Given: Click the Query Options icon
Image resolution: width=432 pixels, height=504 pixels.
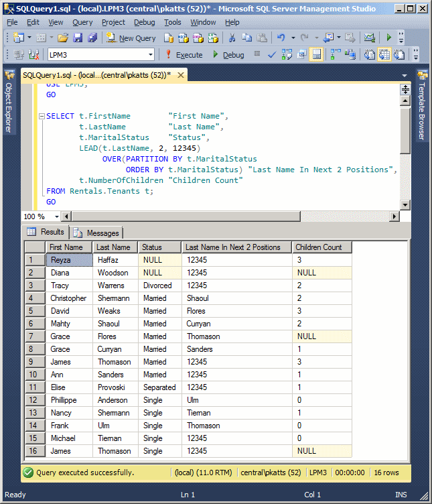Looking at the screenshot, I should (301, 55).
